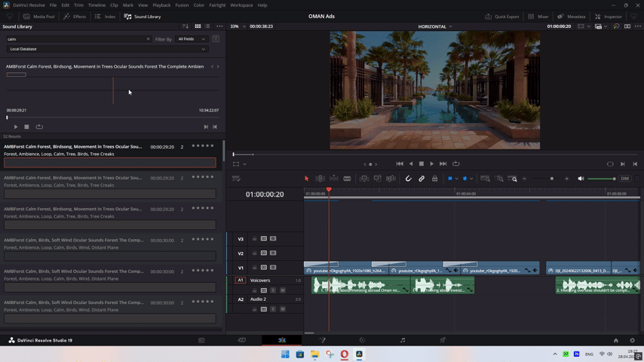Adjust the viewer volume slider
Image resolution: width=644 pixels, height=362 pixels.
[x=602, y=179]
